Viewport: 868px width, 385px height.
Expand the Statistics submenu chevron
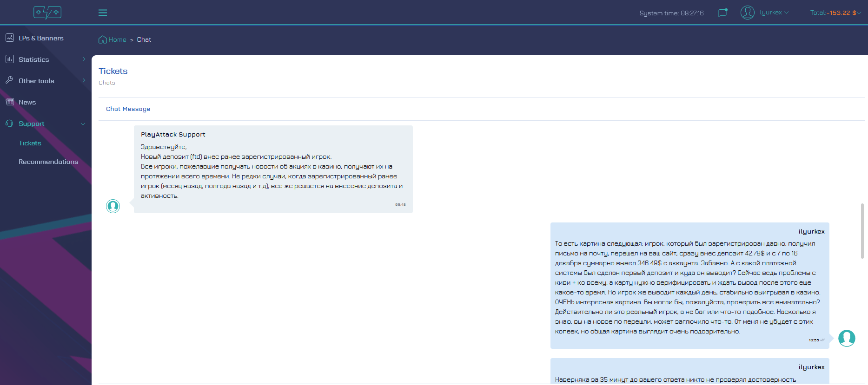tap(84, 59)
